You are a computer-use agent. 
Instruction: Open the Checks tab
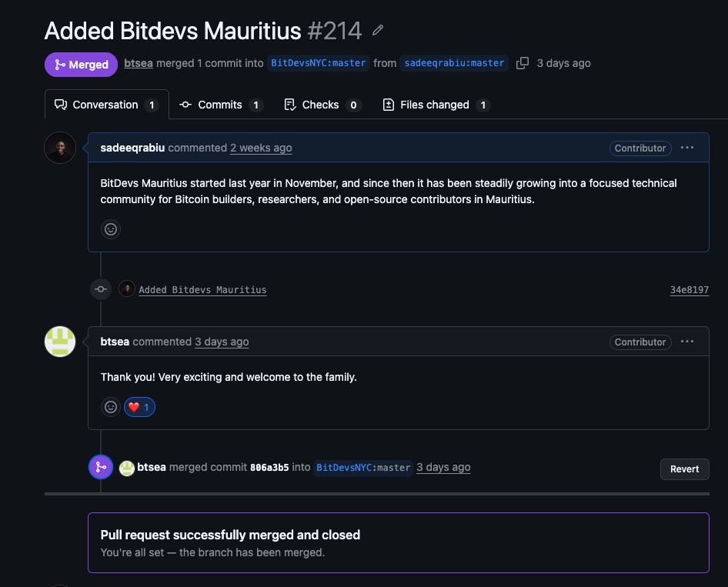(x=322, y=105)
